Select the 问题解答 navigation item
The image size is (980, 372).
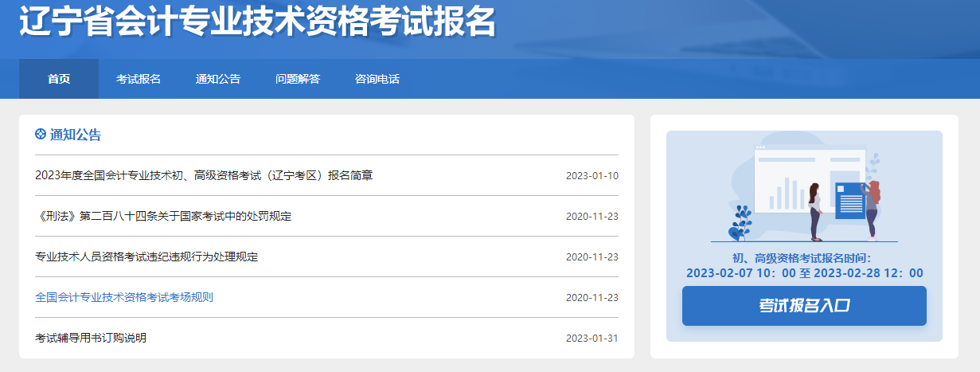(x=298, y=79)
